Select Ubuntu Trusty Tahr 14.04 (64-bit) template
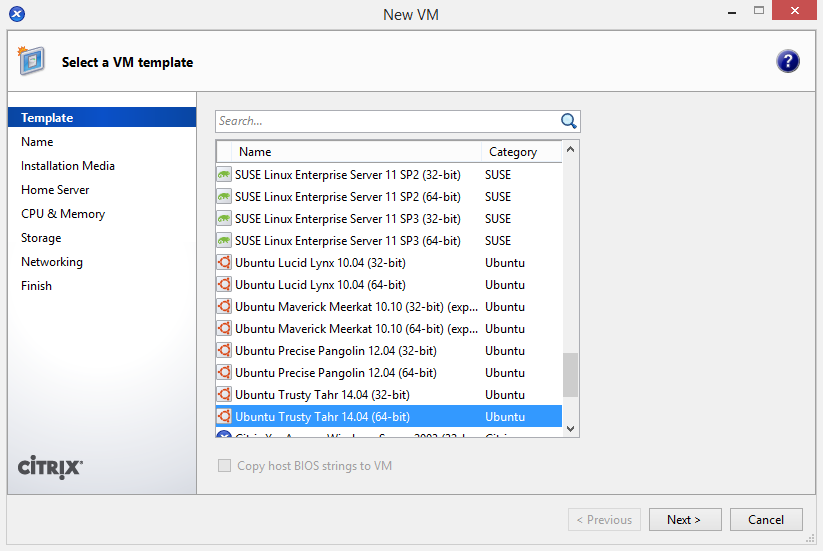 tap(389, 417)
